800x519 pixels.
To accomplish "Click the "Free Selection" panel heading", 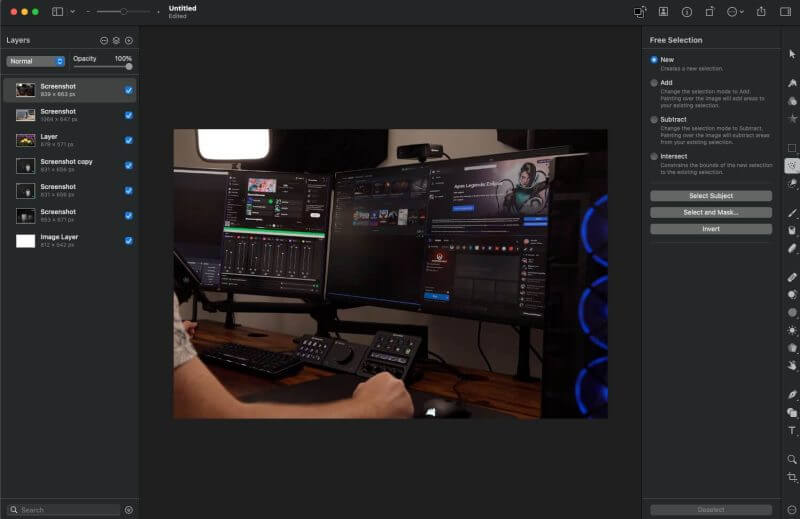I will pos(676,40).
